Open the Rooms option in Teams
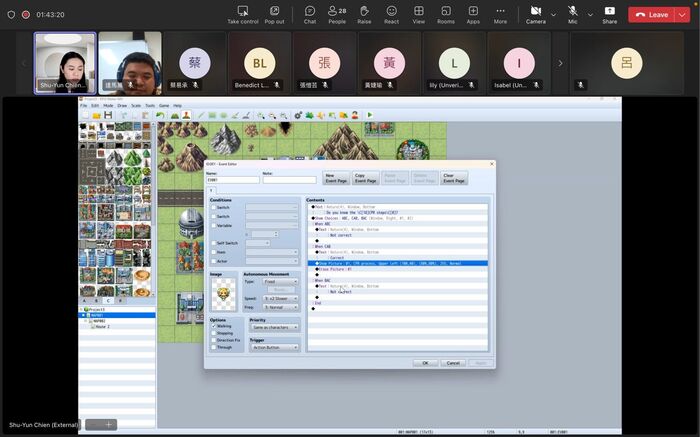 [446, 15]
